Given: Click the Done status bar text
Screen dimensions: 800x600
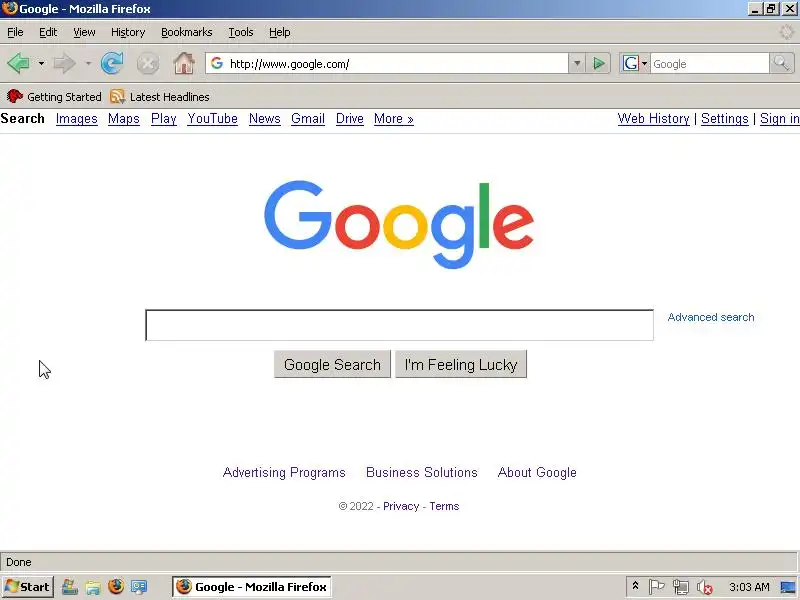Looking at the screenshot, I should [19, 562].
